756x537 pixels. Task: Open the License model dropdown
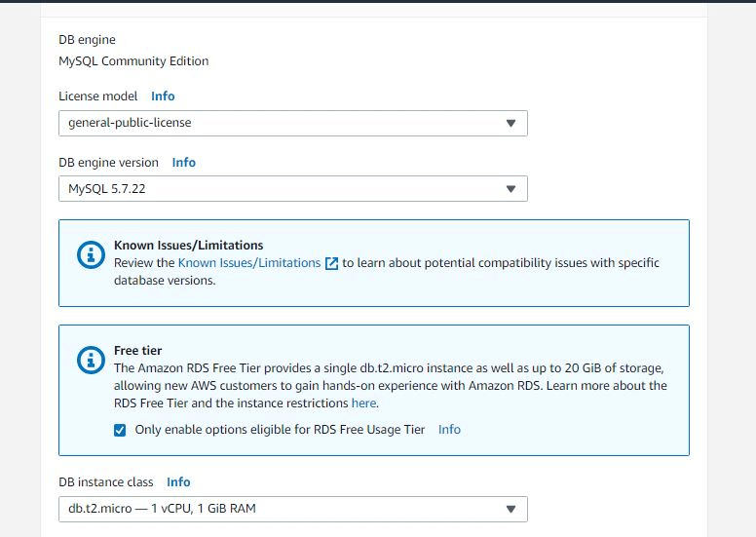(293, 123)
